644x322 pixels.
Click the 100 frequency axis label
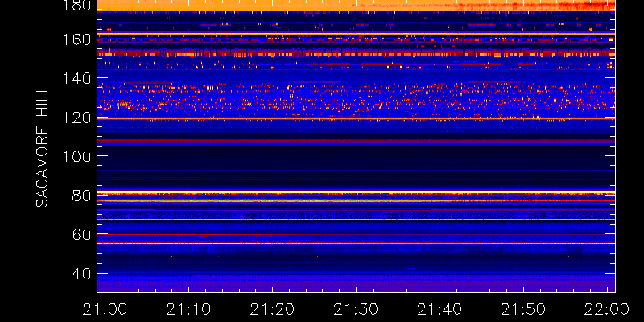[x=76, y=156]
